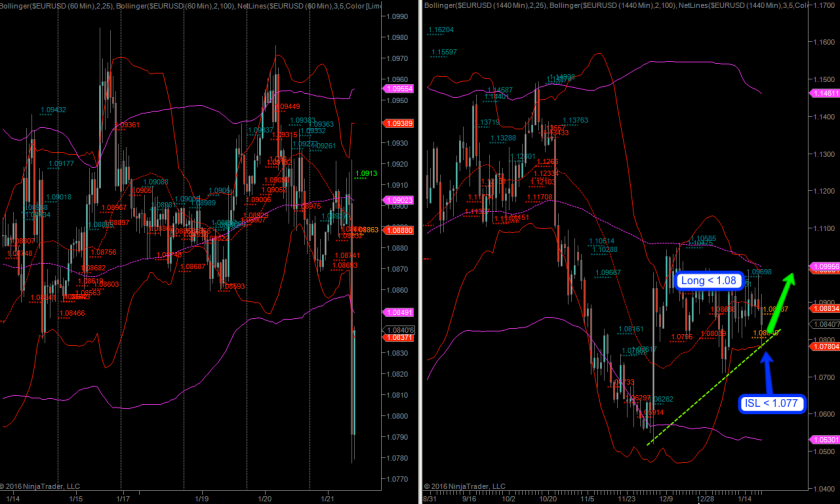Image resolution: width=840 pixels, height=504 pixels.
Task: Click the 60 Min Bollinger indicator header text
Action: tap(191, 5)
